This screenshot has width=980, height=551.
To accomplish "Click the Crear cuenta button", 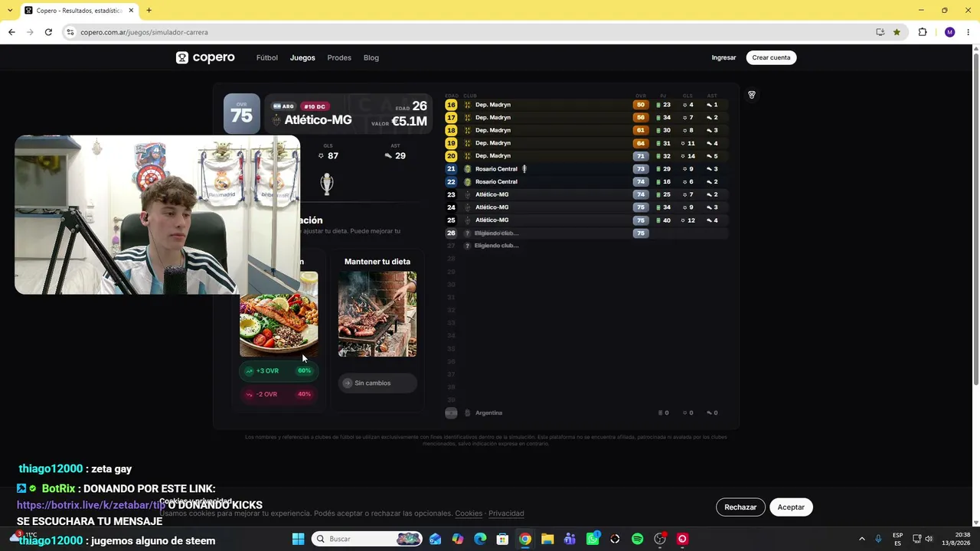I will click(771, 57).
